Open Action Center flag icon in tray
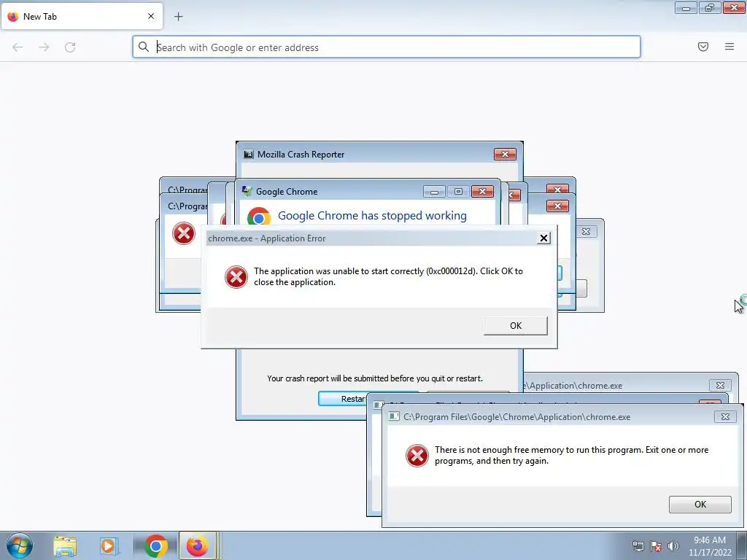The image size is (747, 560). 656,546
